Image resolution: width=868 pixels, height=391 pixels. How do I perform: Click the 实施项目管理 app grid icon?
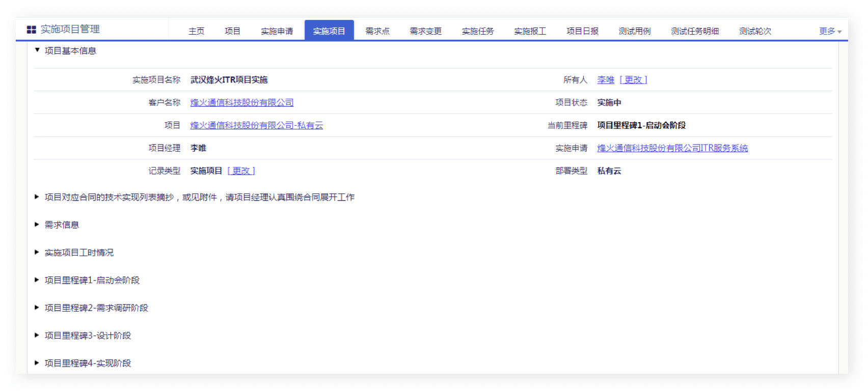[32, 30]
